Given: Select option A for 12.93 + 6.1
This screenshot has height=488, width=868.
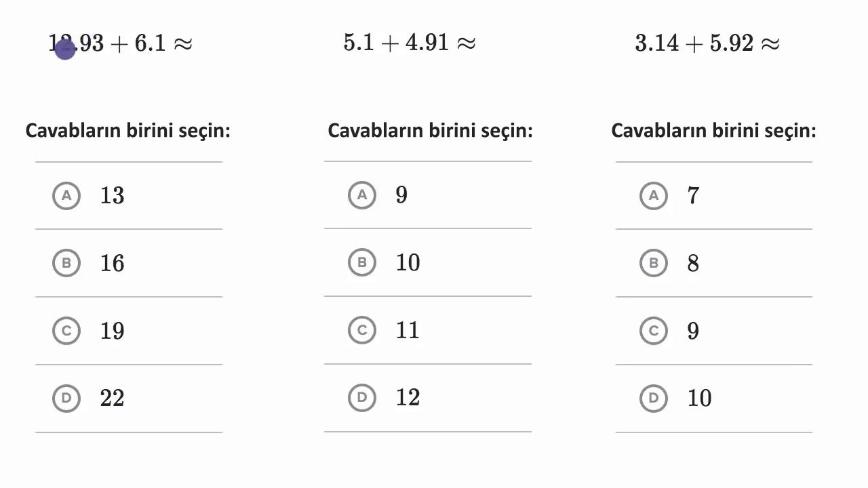Looking at the screenshot, I should 66,196.
